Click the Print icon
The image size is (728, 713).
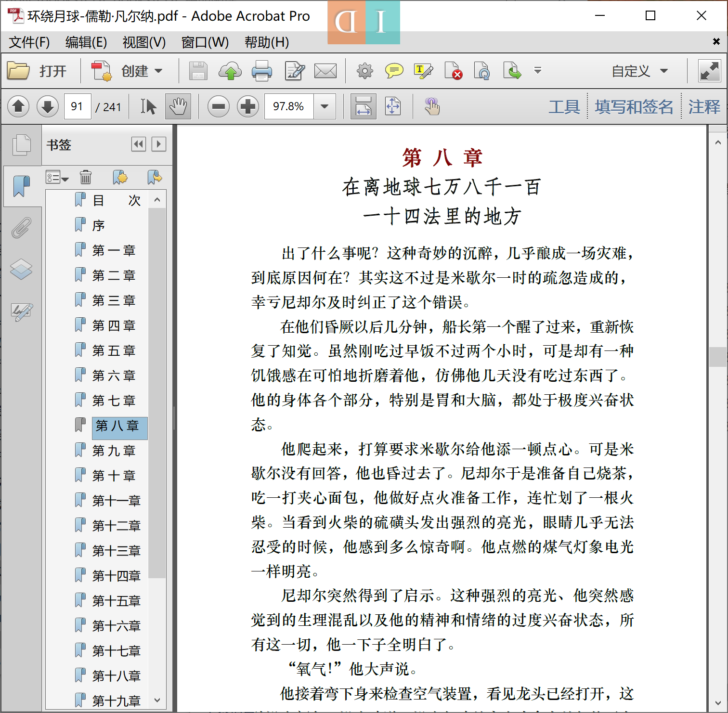click(x=262, y=71)
